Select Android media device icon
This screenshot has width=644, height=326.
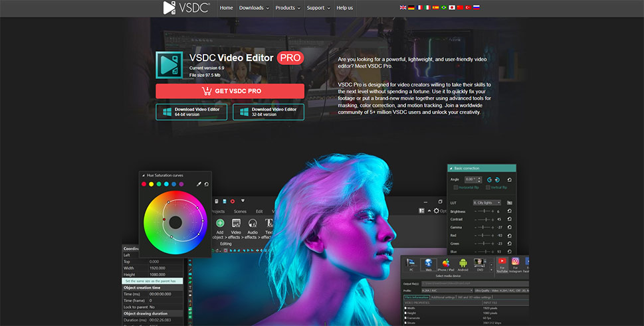[x=463, y=264]
